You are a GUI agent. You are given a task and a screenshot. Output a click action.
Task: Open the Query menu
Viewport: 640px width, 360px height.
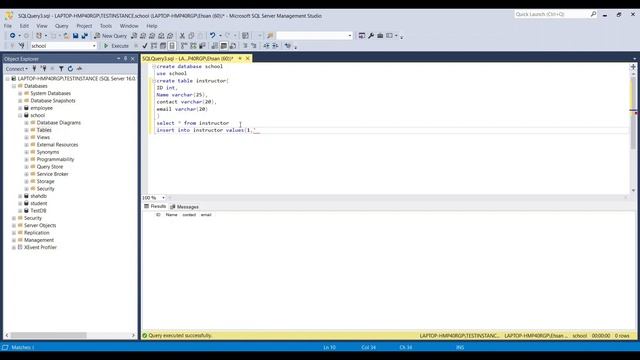pyautogui.click(x=62, y=26)
